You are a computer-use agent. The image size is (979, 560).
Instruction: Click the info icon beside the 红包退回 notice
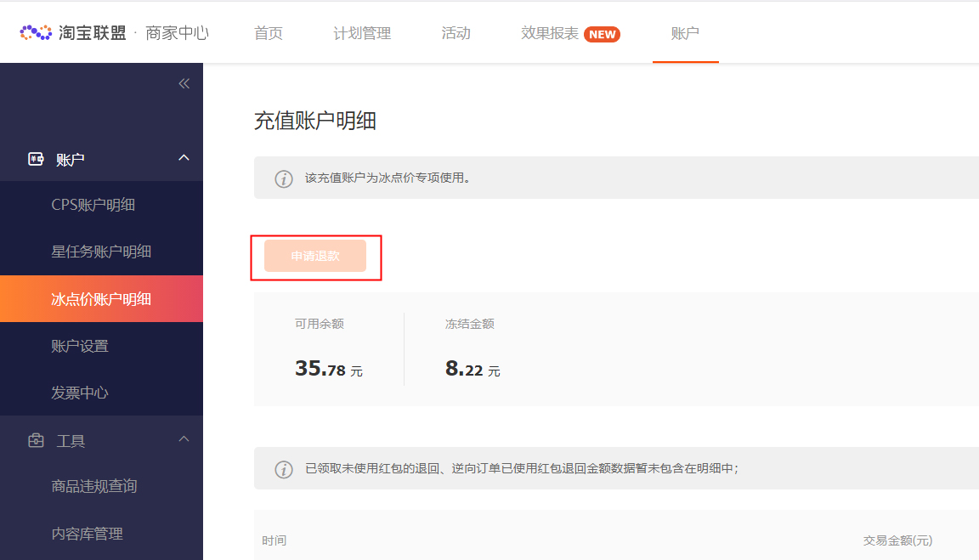284,468
